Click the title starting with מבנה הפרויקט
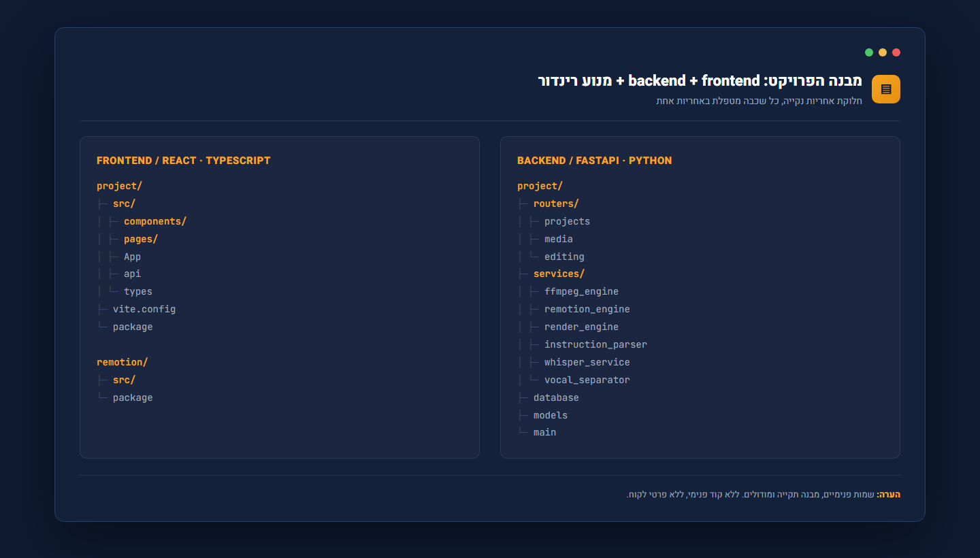This screenshot has height=558, width=980. click(x=700, y=81)
